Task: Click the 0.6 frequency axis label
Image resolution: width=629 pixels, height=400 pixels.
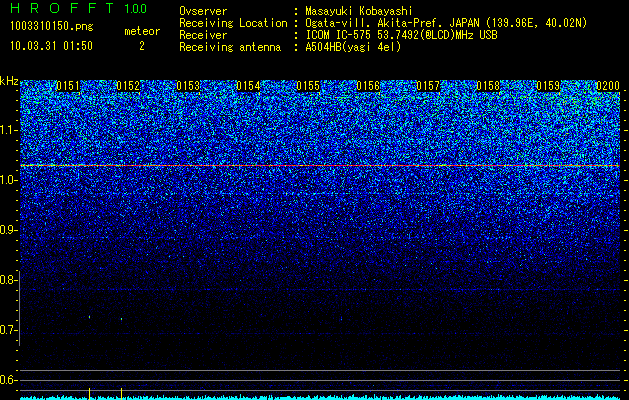Action: coord(8,380)
